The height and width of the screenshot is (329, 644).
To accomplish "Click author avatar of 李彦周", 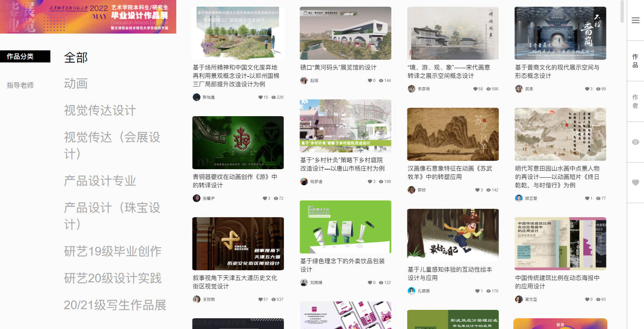I will 411,89.
